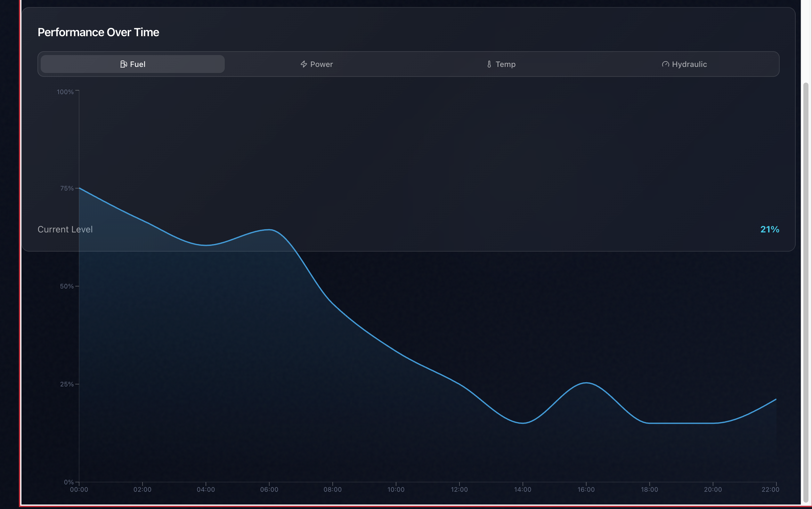Click the fuel pump icon
The image size is (812, 509).
(x=123, y=64)
